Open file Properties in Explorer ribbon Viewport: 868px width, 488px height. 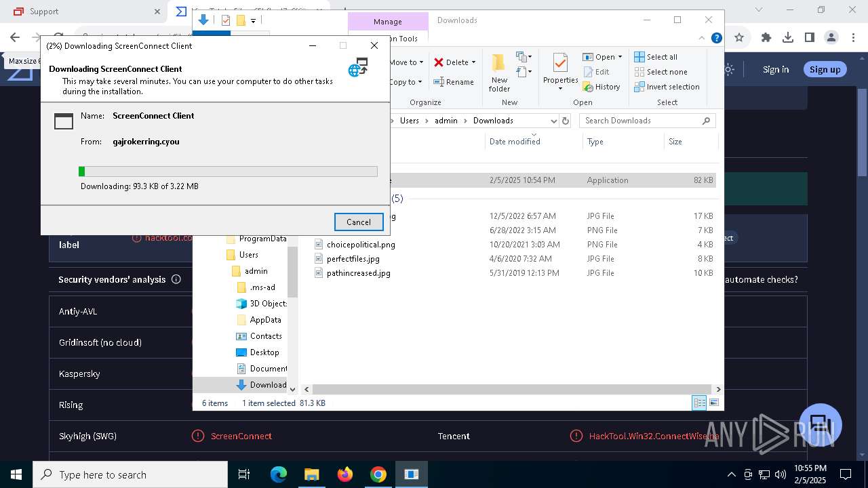click(560, 68)
